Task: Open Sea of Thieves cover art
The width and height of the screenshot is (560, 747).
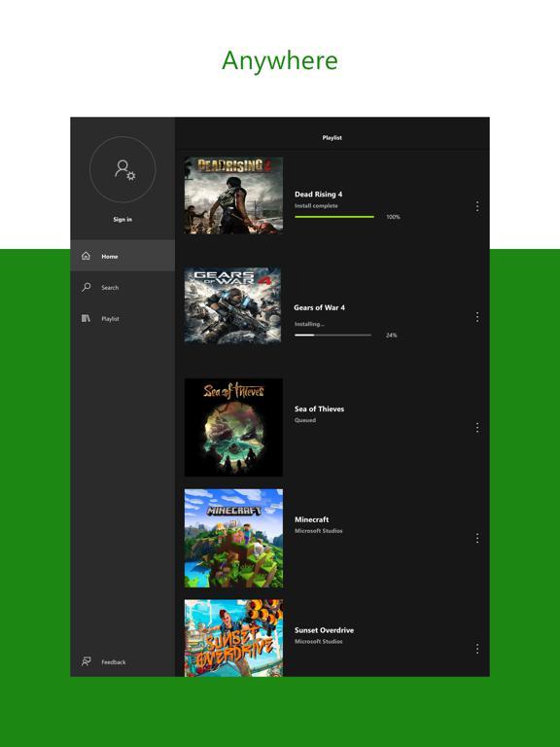Action: pyautogui.click(x=233, y=427)
